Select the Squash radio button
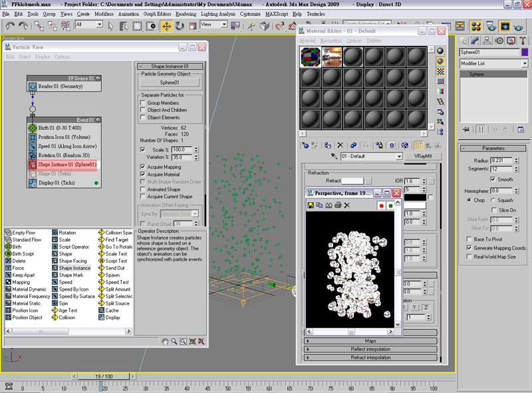The width and height of the screenshot is (532, 393). (x=493, y=200)
